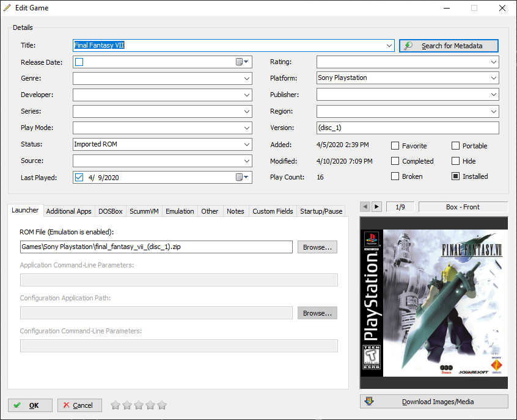
Task: Toggle the Installed checkbox
Action: coord(455,176)
